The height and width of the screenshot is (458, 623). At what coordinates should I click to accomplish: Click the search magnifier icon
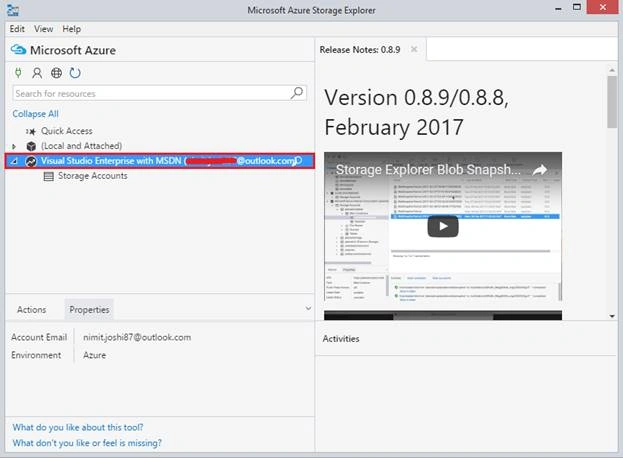297,93
